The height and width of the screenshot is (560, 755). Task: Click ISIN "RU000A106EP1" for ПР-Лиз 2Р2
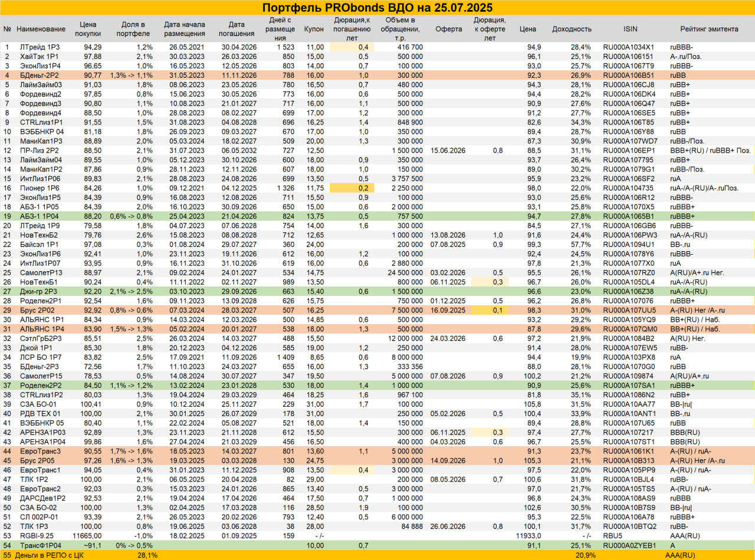click(x=628, y=151)
